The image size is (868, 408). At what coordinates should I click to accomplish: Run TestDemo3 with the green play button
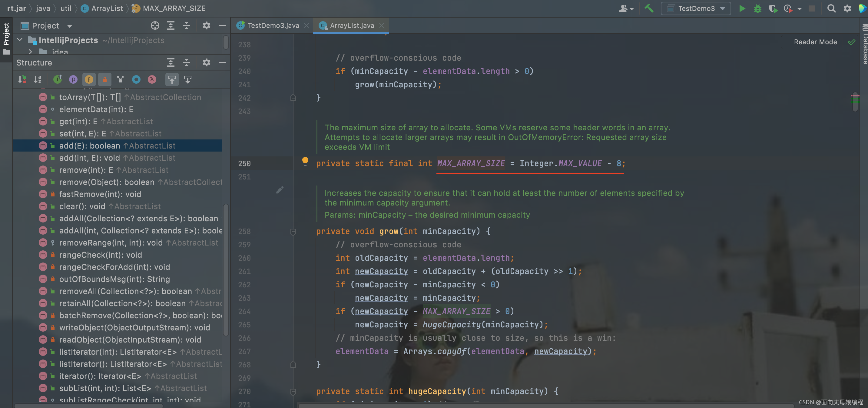pyautogui.click(x=742, y=8)
